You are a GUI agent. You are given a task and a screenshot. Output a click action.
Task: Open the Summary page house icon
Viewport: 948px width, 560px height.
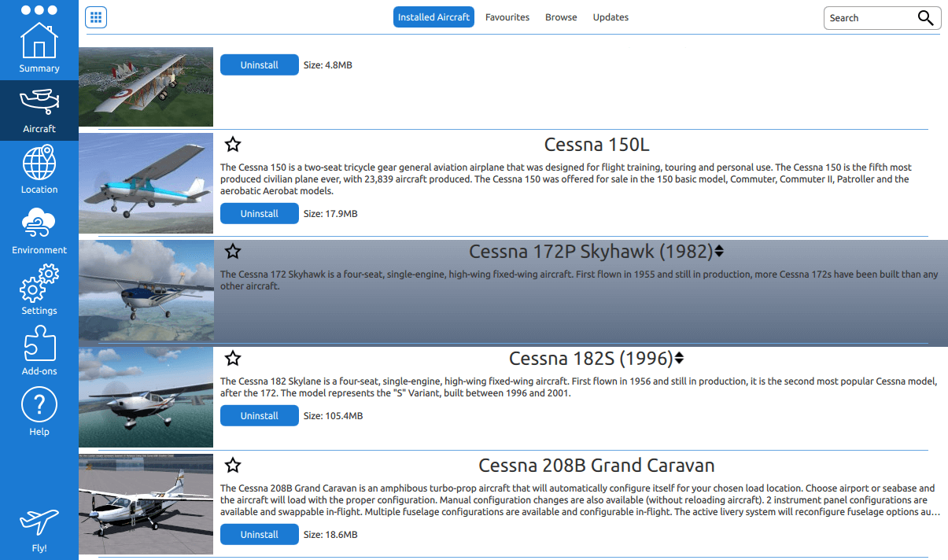click(39, 41)
